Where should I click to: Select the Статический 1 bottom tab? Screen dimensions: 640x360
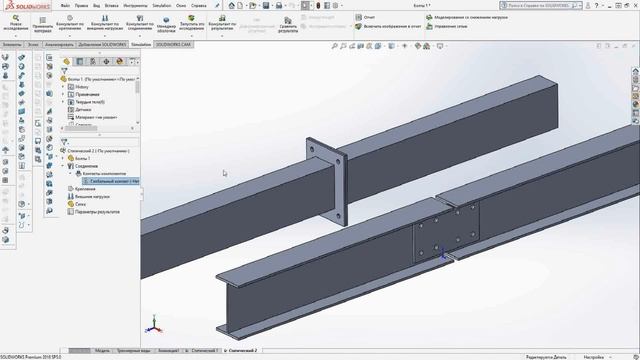(x=202, y=351)
